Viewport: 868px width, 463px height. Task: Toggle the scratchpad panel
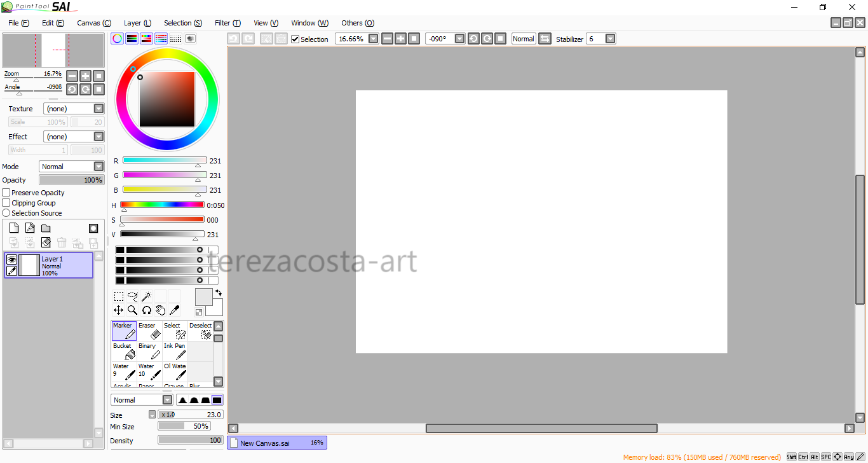pos(191,39)
